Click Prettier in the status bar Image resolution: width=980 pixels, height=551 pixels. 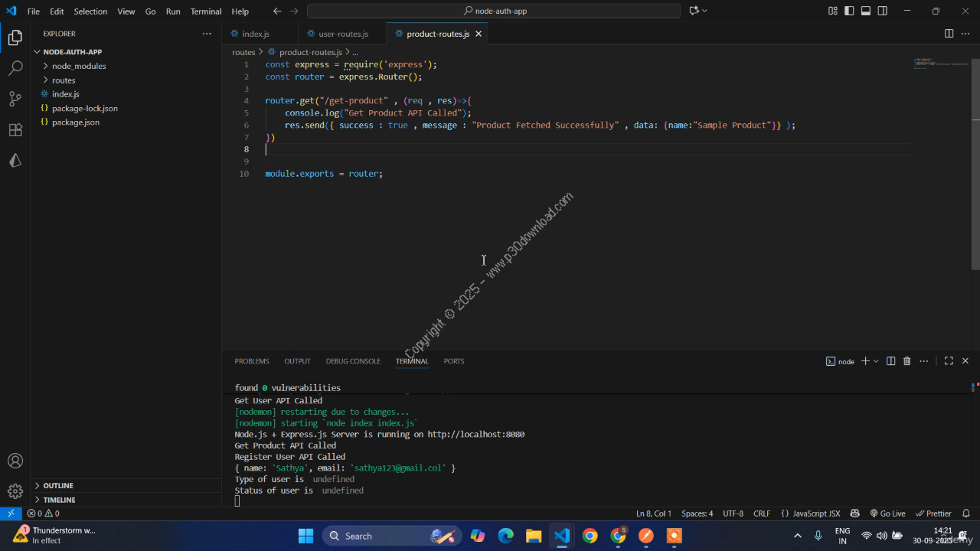pos(933,514)
